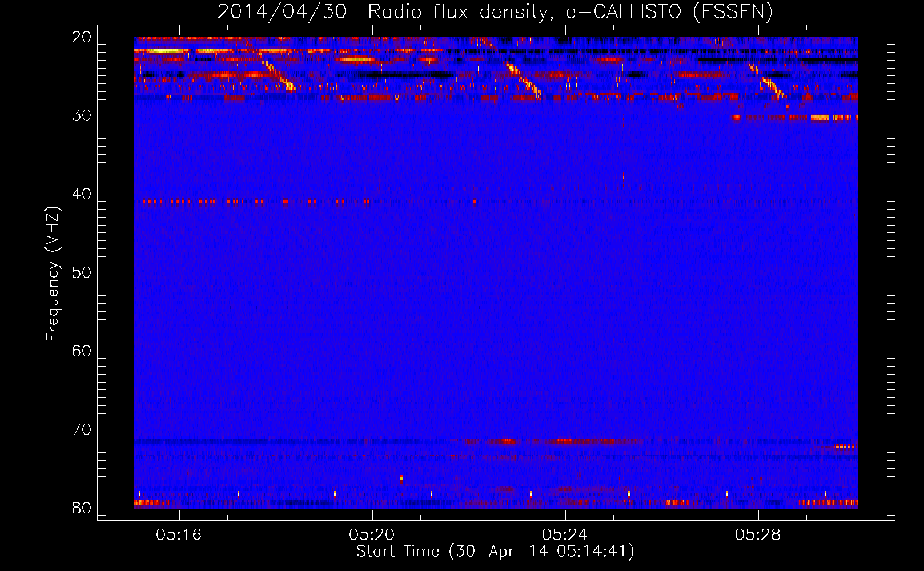924x571 pixels.
Task: Click the 05:20 time tick label
Action: (x=372, y=535)
